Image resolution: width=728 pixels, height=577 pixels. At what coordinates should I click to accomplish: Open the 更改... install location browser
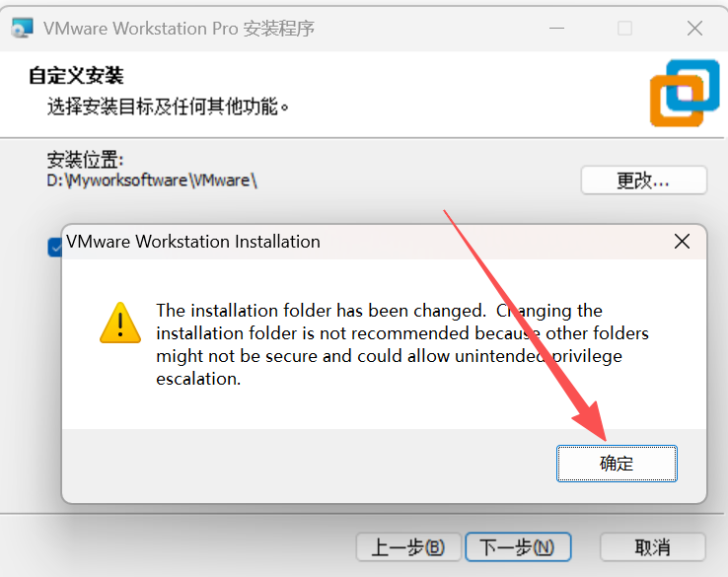point(643,180)
